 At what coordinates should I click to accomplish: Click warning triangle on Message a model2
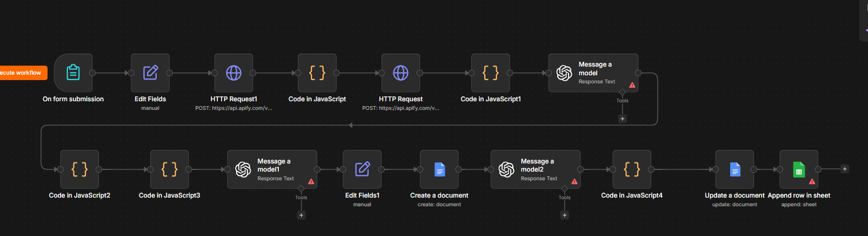coord(575,181)
